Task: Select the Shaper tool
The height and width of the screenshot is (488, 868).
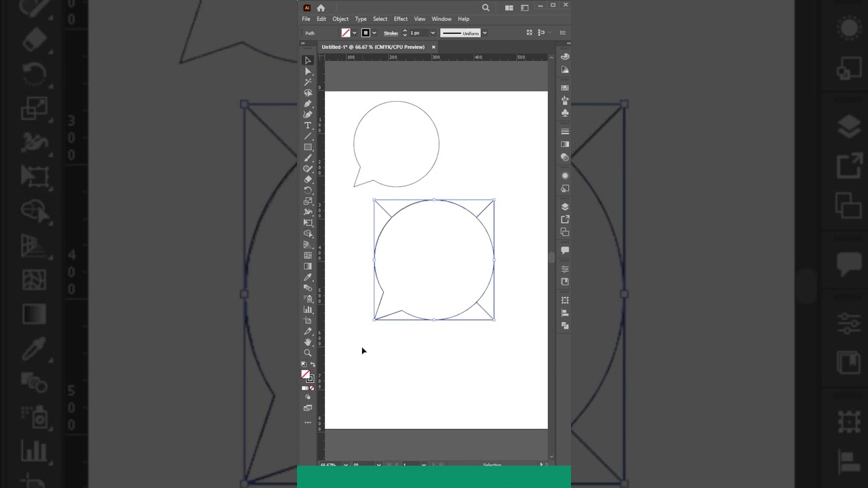Action: (x=308, y=169)
